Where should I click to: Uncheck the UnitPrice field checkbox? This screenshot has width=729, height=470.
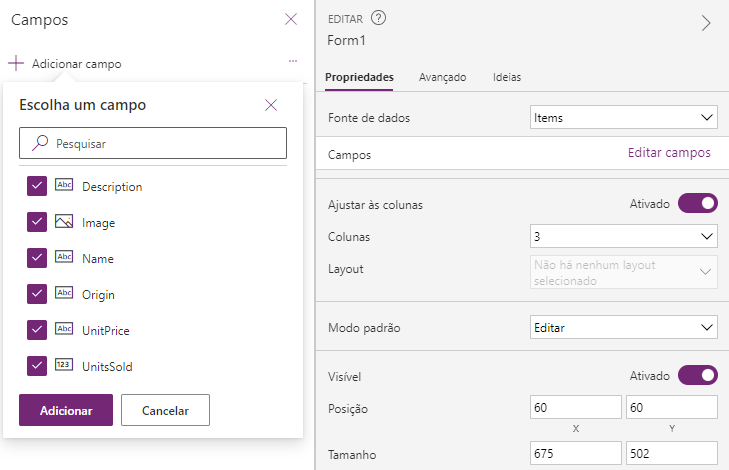[x=37, y=330]
